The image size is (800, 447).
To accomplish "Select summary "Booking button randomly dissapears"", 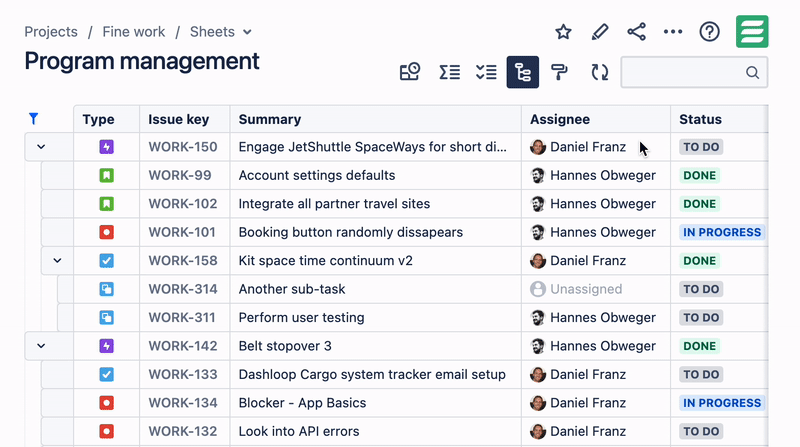I will pyautogui.click(x=351, y=232).
